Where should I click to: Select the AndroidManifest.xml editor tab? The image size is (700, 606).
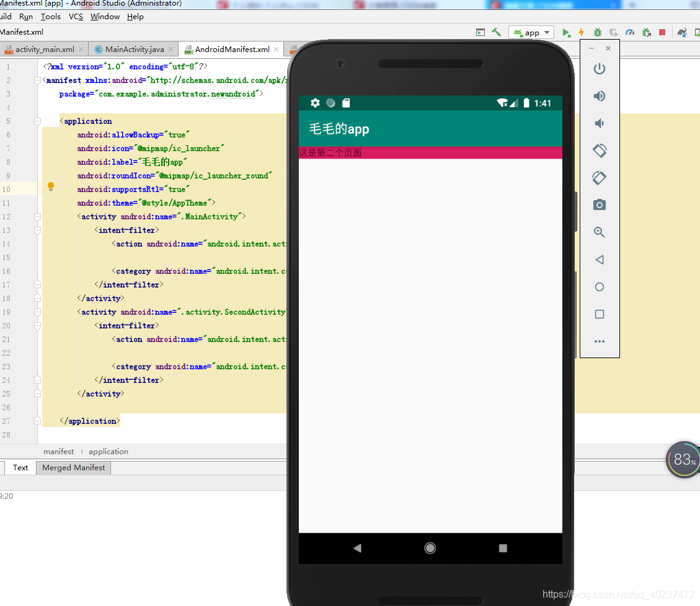pos(232,49)
